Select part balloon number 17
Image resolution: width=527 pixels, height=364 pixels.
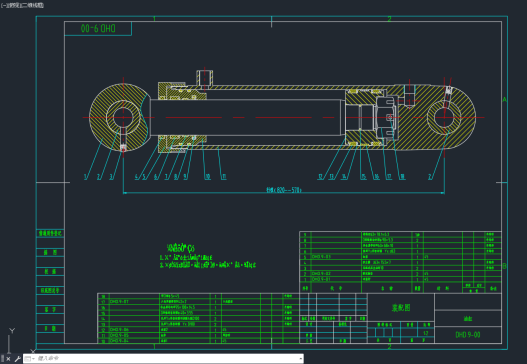tap(389, 176)
